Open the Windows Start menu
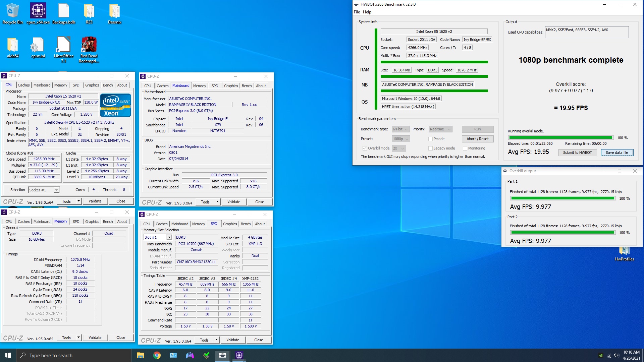Image resolution: width=644 pixels, height=362 pixels. (8, 355)
